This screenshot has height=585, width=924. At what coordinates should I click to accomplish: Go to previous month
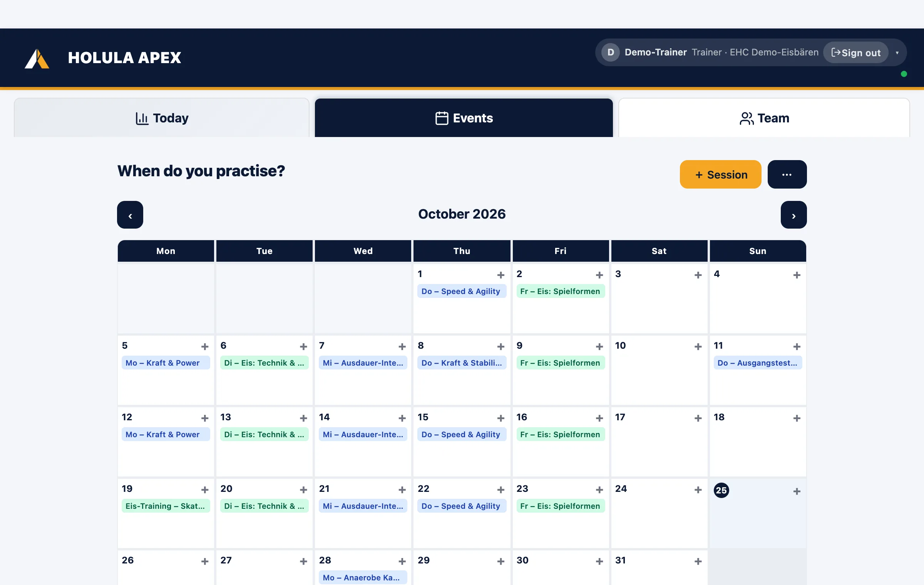(130, 215)
